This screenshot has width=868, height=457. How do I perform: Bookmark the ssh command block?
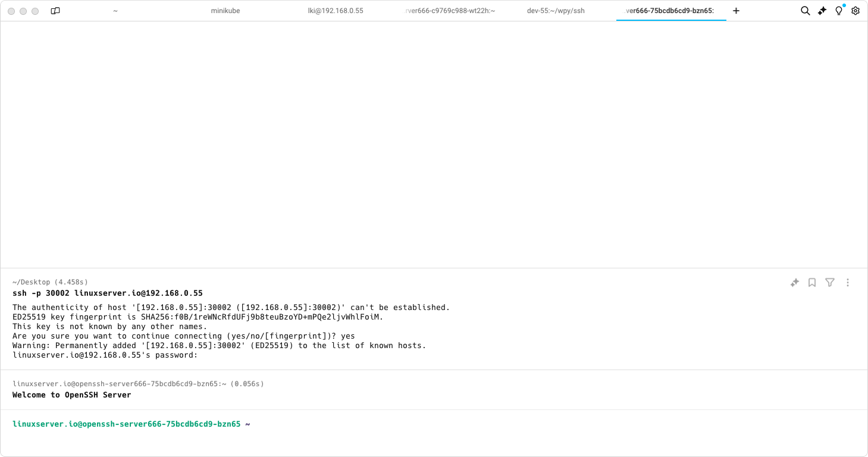pos(812,283)
